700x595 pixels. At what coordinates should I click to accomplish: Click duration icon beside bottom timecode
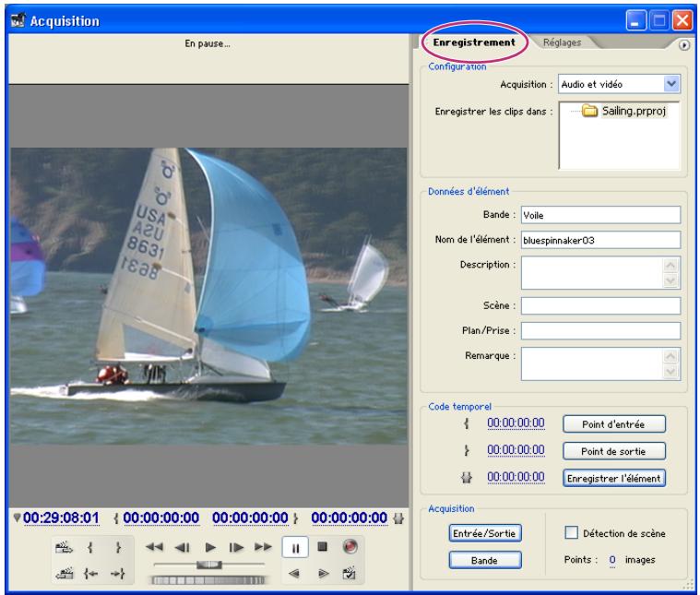coord(398,518)
